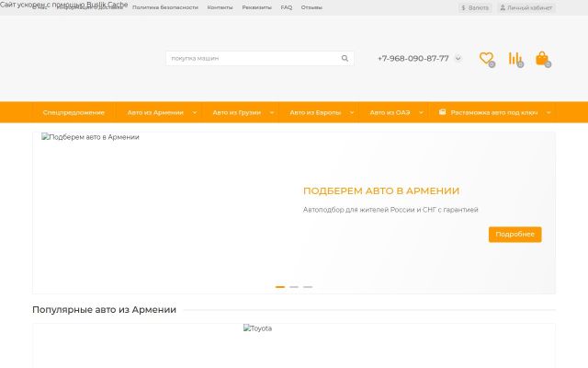Screen dimensions: 588x368
Task: Open the Личный кабинет account button
Action: click(x=526, y=7)
